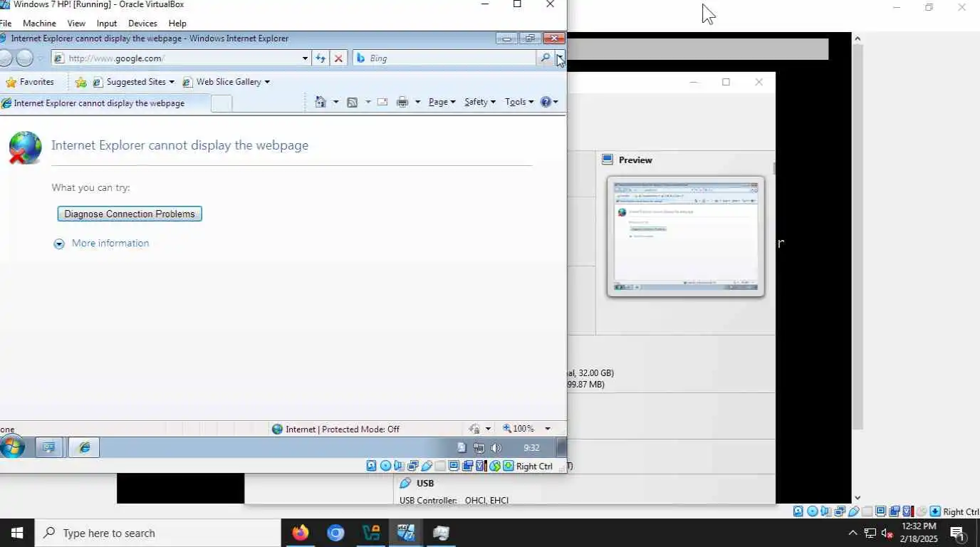Screen dimensions: 980x547
Task: Click the Bing search magnifier icon
Action: tap(545, 58)
